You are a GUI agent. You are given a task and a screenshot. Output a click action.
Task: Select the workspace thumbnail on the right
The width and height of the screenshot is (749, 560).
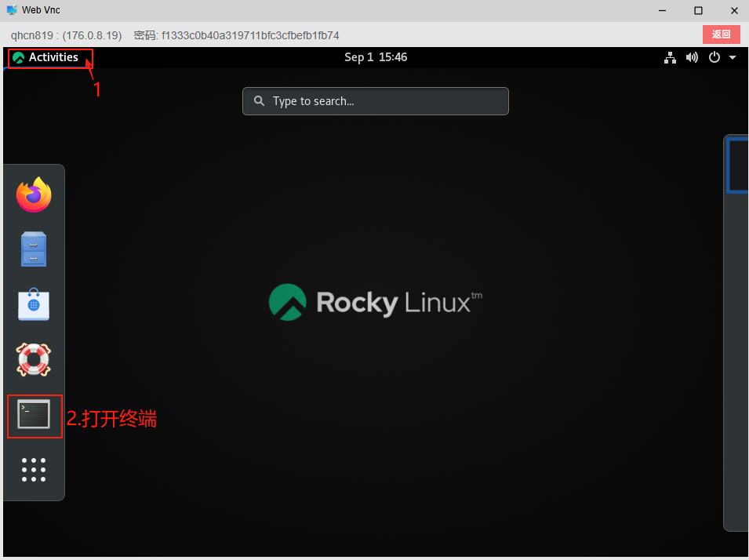(738, 165)
